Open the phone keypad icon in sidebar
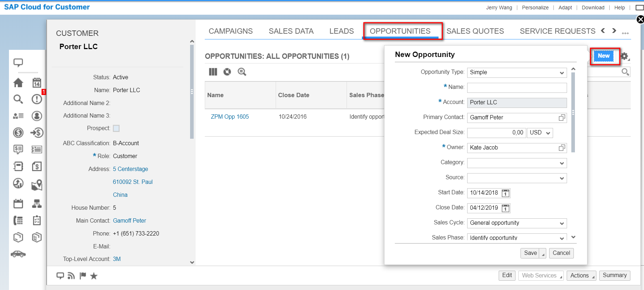 click(x=18, y=220)
